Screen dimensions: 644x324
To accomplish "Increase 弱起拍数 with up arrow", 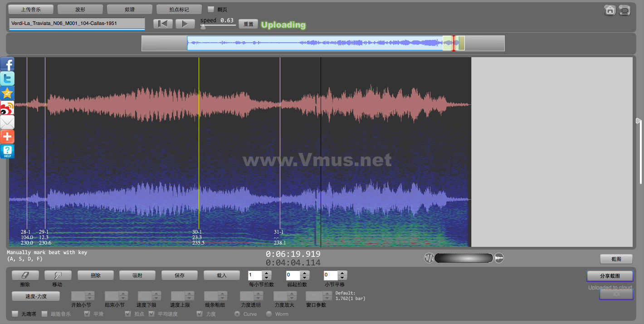I will pos(305,273).
